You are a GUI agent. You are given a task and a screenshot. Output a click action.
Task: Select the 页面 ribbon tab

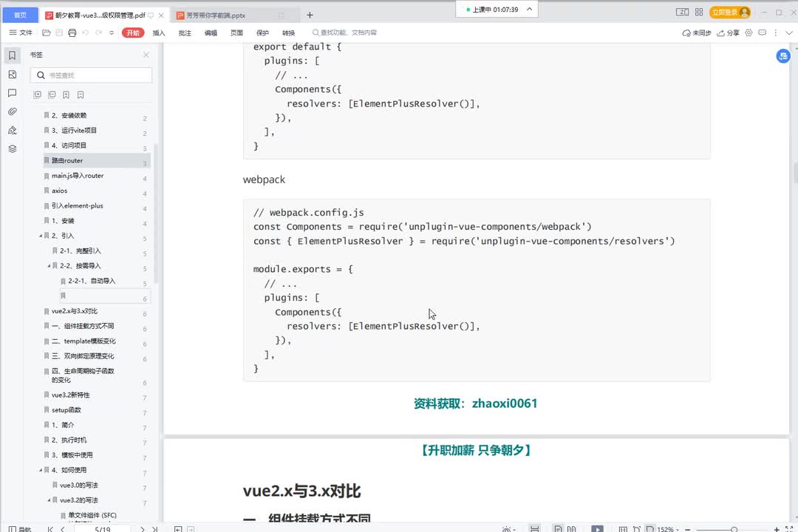[236, 33]
